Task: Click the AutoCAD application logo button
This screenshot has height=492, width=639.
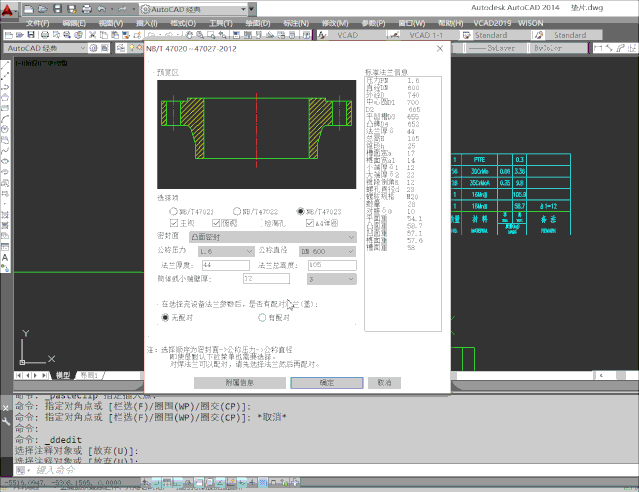Action: [11, 9]
